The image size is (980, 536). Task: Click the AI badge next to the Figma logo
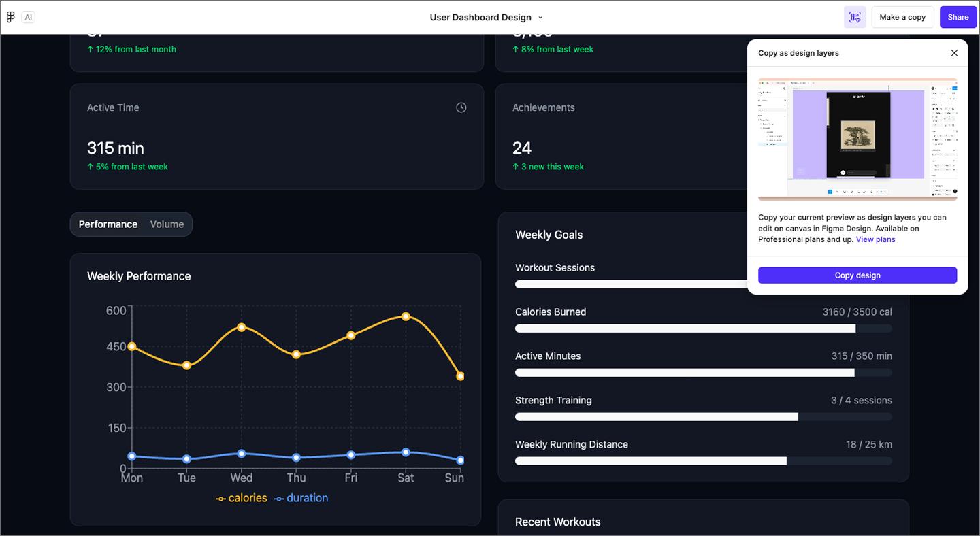tap(29, 16)
